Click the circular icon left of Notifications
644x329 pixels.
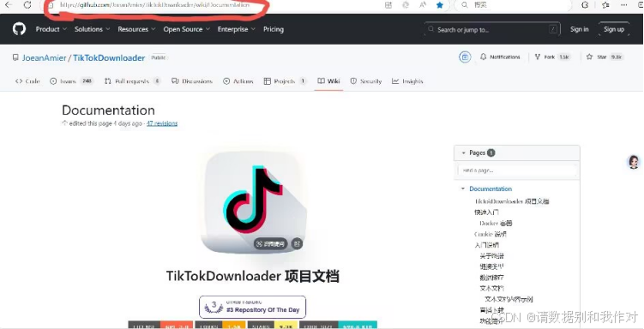click(x=465, y=57)
